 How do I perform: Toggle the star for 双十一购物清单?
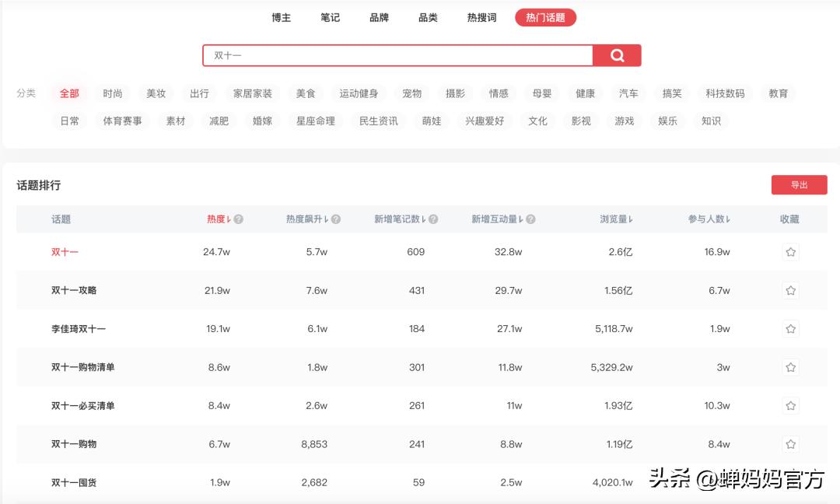[790, 366]
